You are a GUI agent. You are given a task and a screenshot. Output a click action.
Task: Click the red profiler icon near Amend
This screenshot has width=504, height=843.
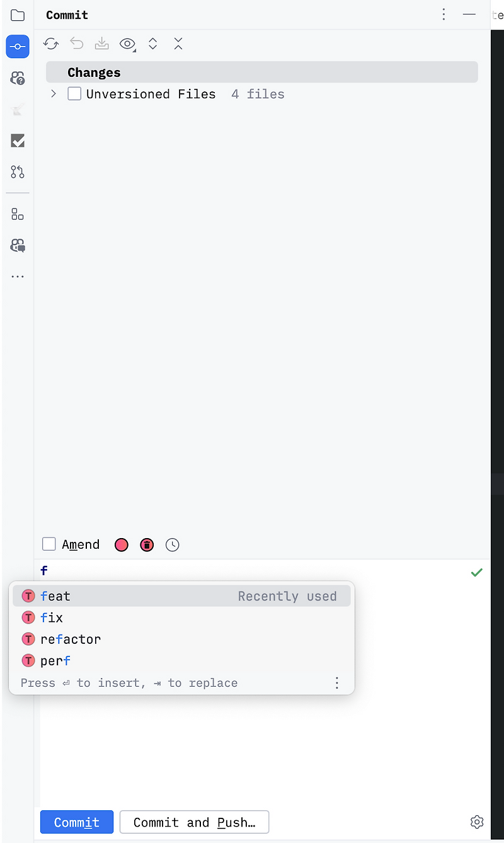[x=146, y=544]
